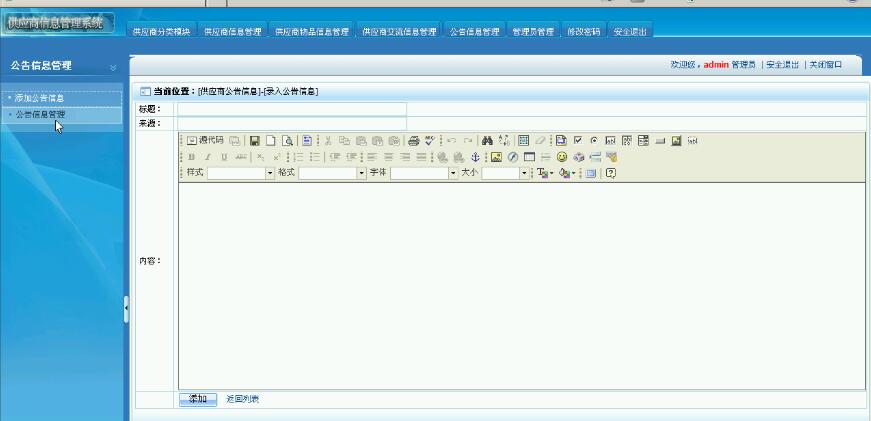Click the Underline formatting icon
This screenshot has height=421, width=871.
pyautogui.click(x=224, y=157)
